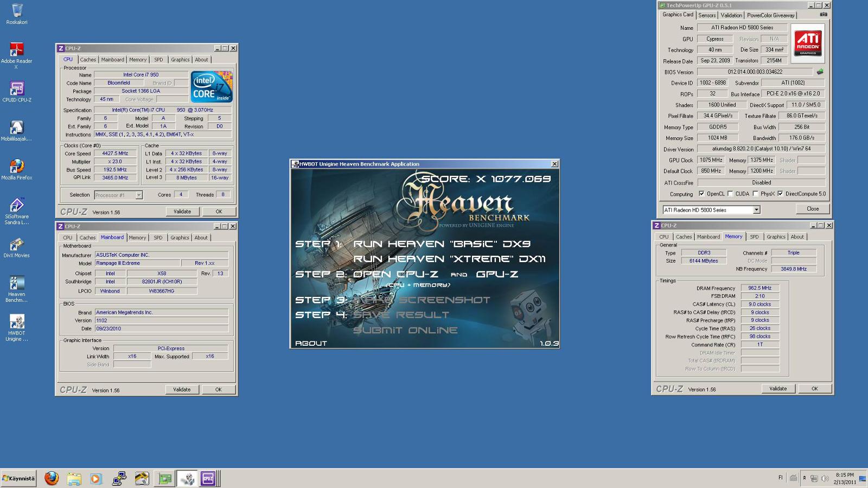Switch to GPU-Z graphics card taskbar button
Image resolution: width=868 pixels, height=488 pixels.
[165, 478]
